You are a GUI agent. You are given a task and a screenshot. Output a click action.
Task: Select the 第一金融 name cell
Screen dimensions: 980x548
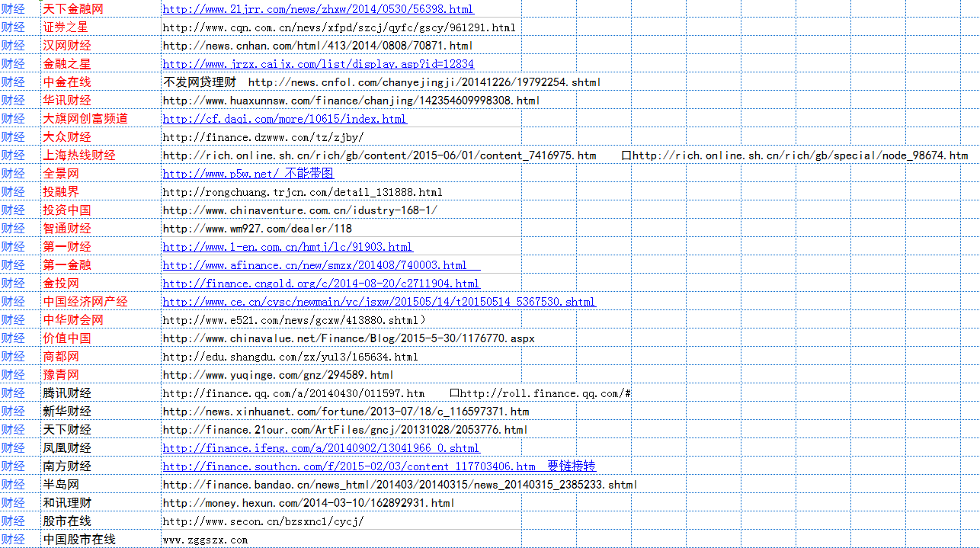101,265
